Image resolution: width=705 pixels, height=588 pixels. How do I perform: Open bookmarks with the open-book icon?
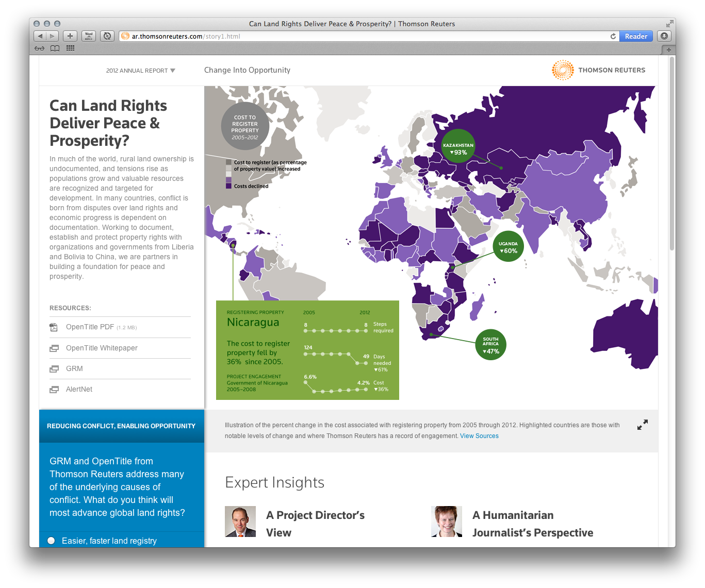click(55, 48)
